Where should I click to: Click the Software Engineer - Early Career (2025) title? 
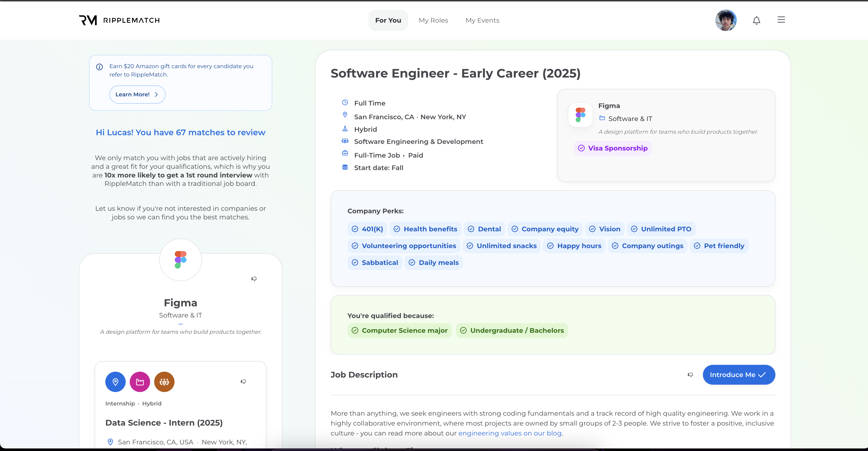point(456,73)
